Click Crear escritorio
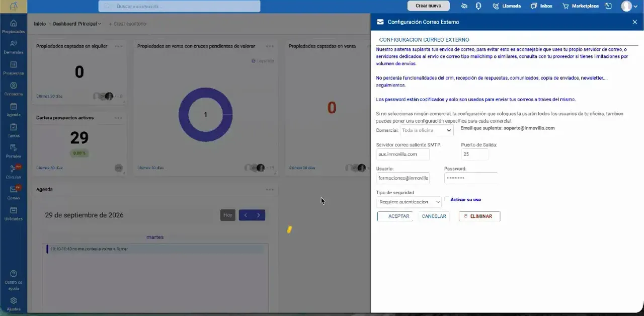The height and width of the screenshot is (316, 644). 128,24
